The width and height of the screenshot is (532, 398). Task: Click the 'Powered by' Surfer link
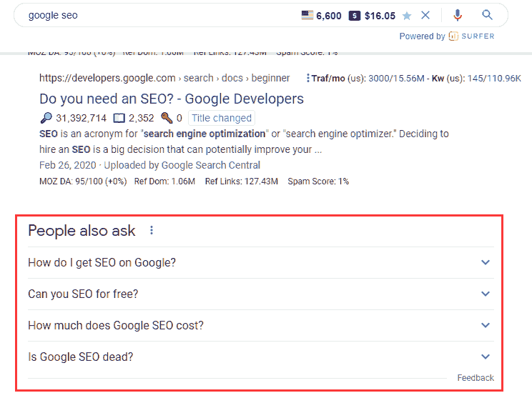[x=446, y=36]
